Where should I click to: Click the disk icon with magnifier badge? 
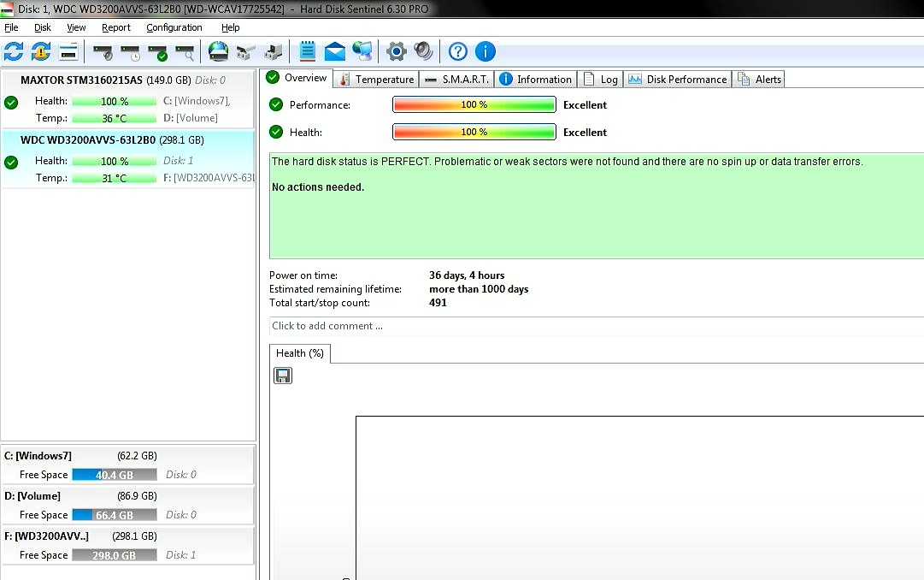coord(185,52)
